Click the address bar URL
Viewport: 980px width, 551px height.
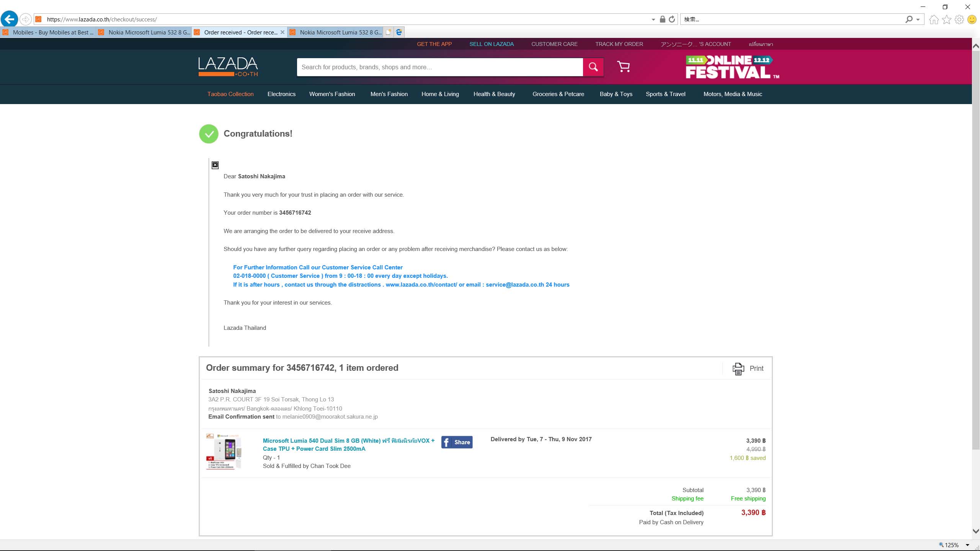point(102,20)
